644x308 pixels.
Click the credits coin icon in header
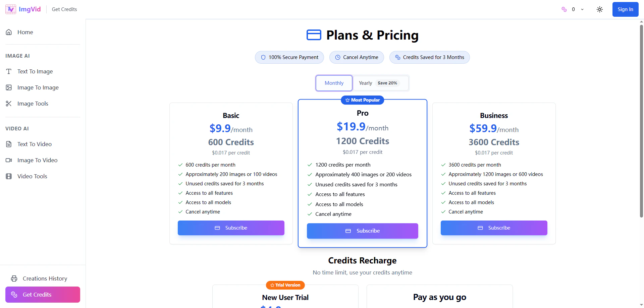[564, 9]
